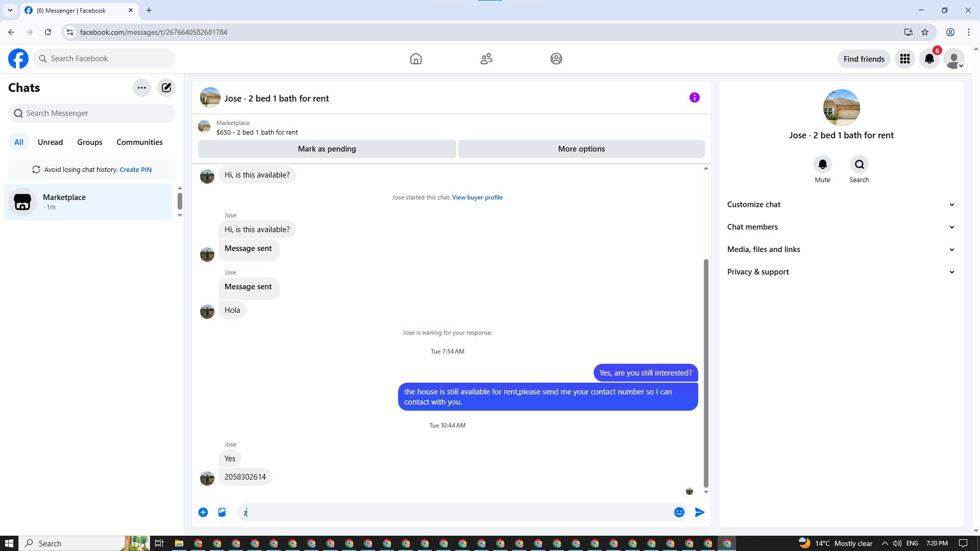Click the new message compose icon

166,88
